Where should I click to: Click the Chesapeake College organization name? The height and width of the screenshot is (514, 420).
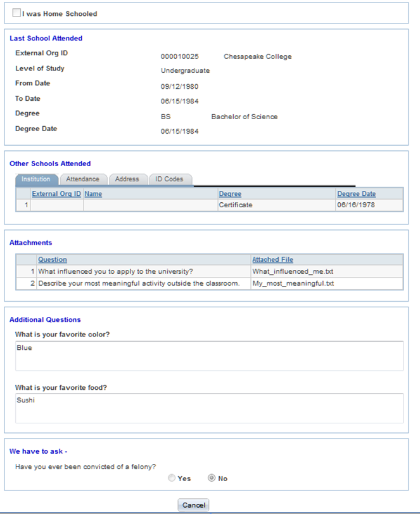pos(257,56)
